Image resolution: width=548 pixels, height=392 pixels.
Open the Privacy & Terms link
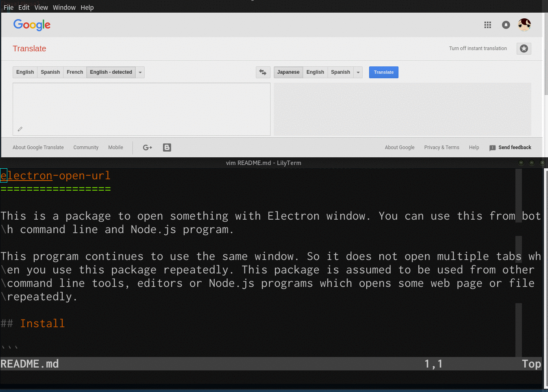tap(442, 148)
